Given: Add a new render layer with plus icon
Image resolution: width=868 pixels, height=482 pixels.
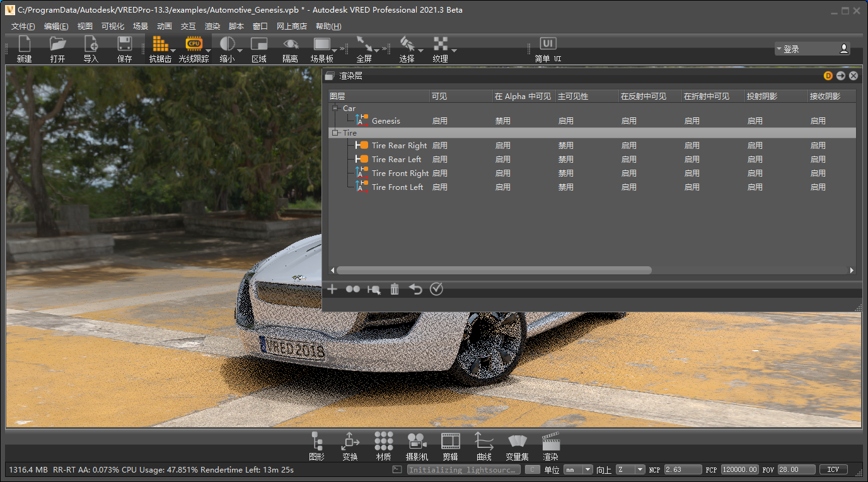Looking at the screenshot, I should (x=332, y=289).
